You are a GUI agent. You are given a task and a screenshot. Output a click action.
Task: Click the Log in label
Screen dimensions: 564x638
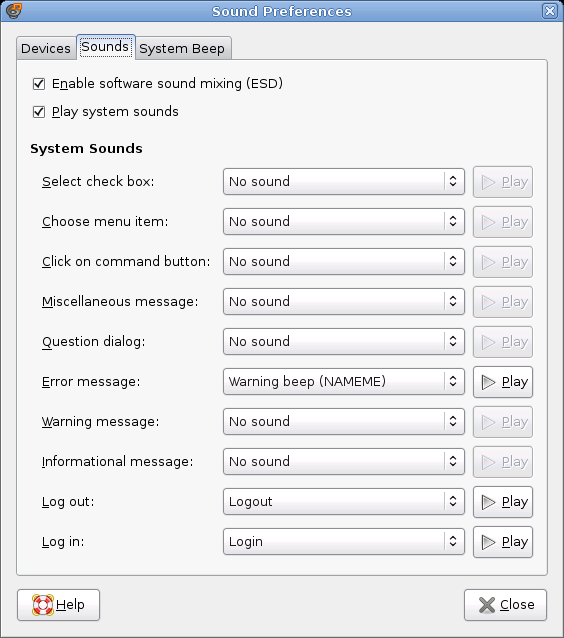point(63,542)
